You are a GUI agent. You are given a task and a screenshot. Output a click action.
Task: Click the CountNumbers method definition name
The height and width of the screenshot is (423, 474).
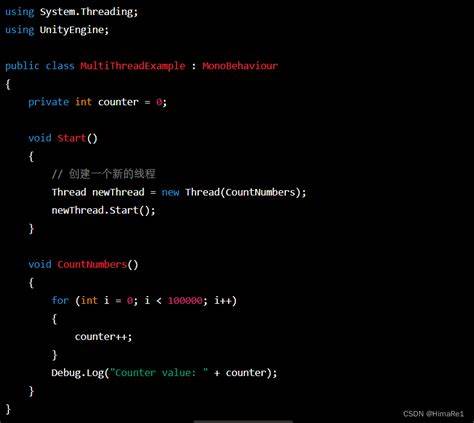[92, 264]
